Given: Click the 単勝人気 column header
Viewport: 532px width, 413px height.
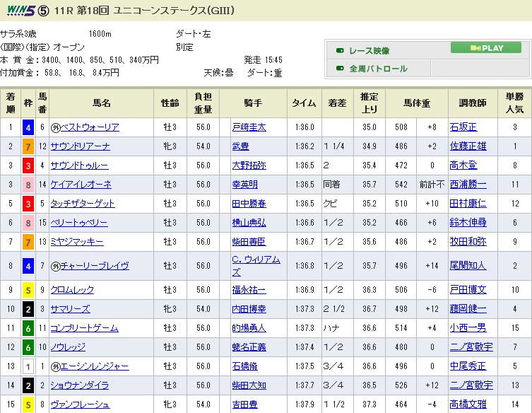Looking at the screenshot, I should [515, 103].
